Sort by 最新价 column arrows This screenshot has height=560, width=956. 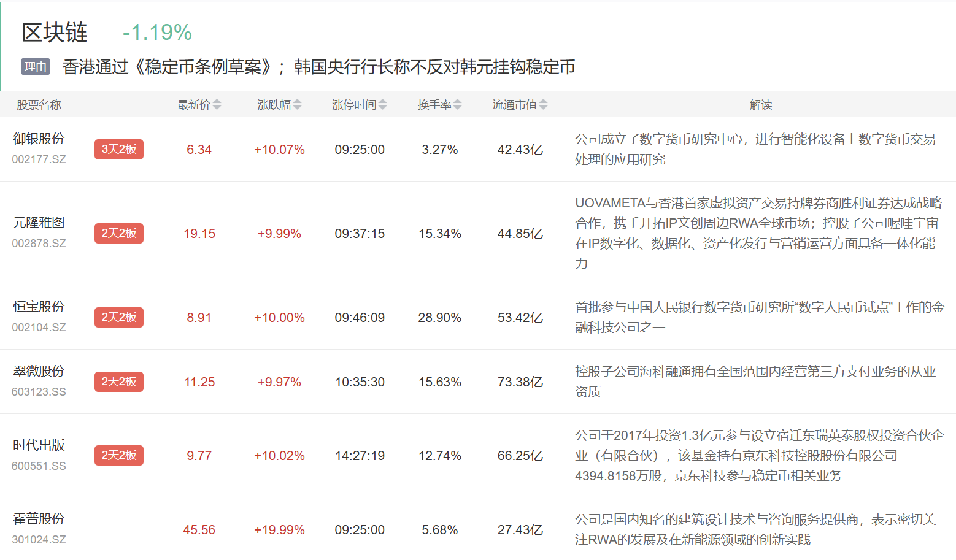[x=217, y=105]
